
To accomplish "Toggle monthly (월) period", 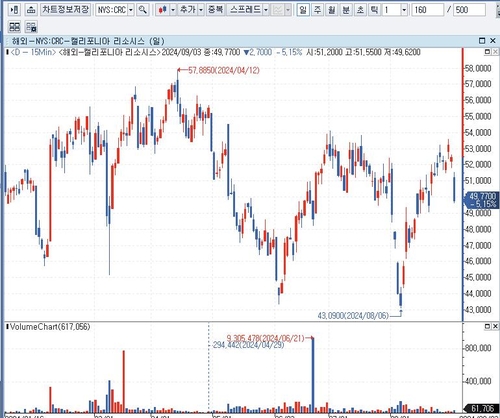I will coord(332,10).
